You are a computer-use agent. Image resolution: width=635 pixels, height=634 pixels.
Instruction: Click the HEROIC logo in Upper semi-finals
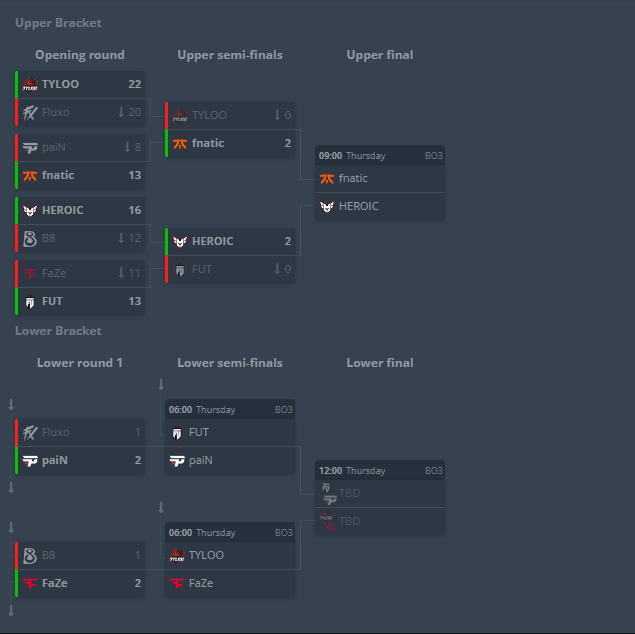tap(180, 242)
